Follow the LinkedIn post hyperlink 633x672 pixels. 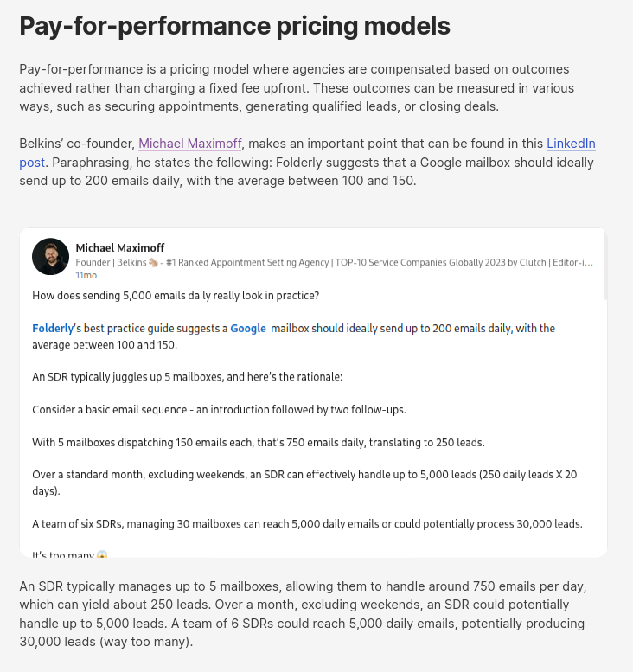[571, 144]
